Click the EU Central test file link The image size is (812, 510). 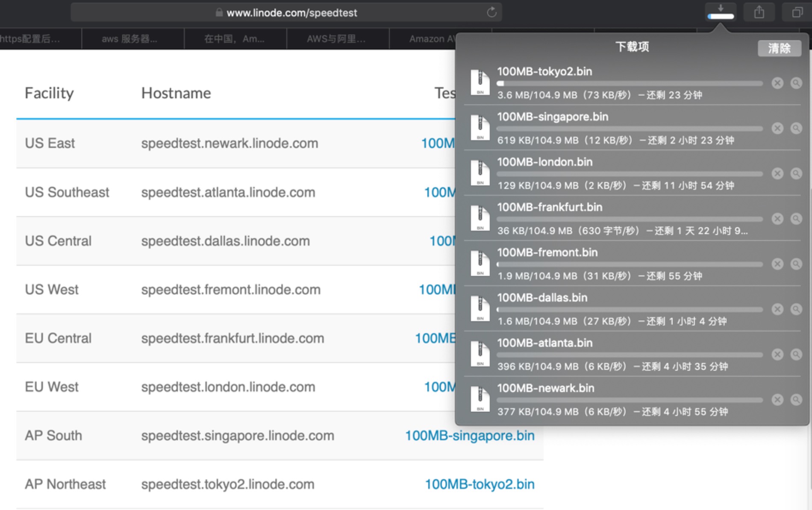tap(435, 338)
